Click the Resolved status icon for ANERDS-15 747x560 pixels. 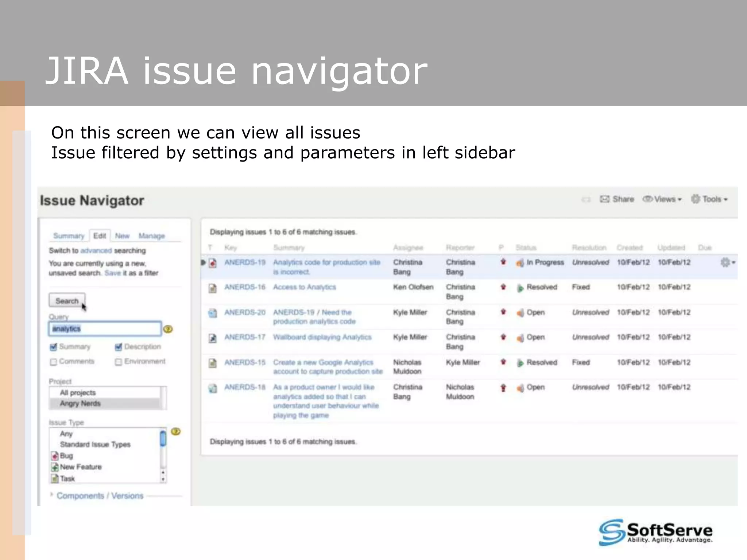(x=520, y=363)
